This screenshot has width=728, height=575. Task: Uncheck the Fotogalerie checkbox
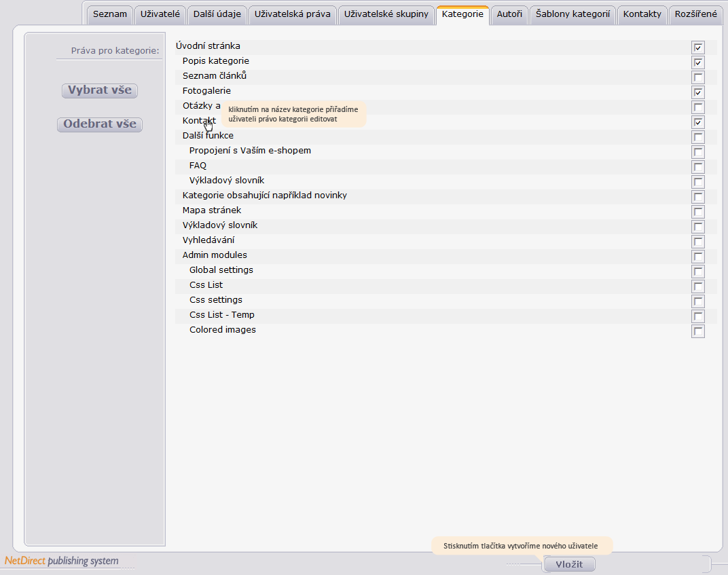click(x=698, y=92)
